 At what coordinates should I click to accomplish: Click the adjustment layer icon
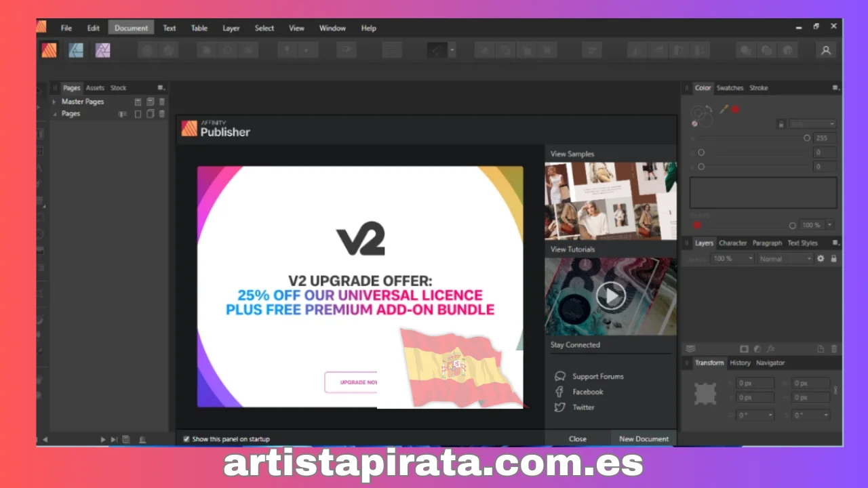click(757, 349)
